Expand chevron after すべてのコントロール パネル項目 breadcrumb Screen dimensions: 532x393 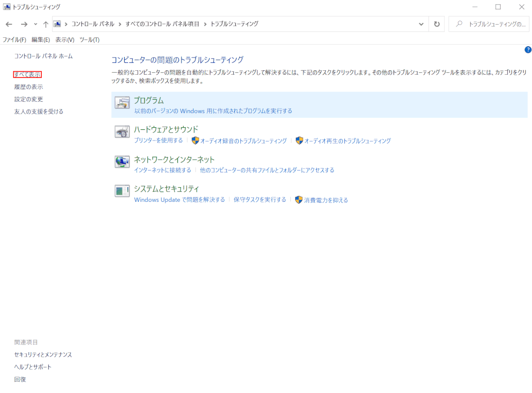[x=205, y=24]
